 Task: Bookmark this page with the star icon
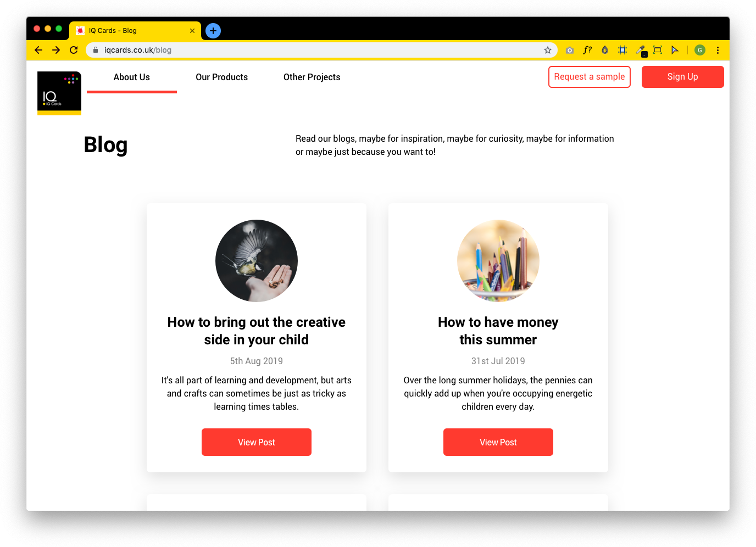click(547, 50)
